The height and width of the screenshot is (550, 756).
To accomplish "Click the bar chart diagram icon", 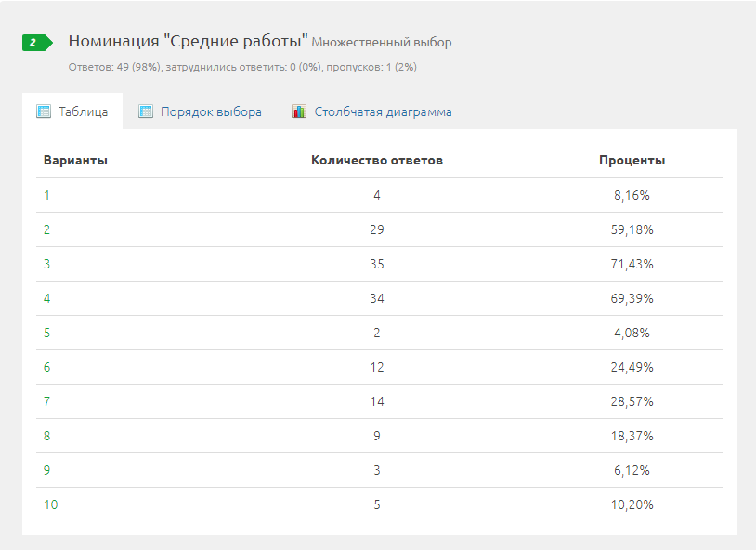I will coord(299,111).
